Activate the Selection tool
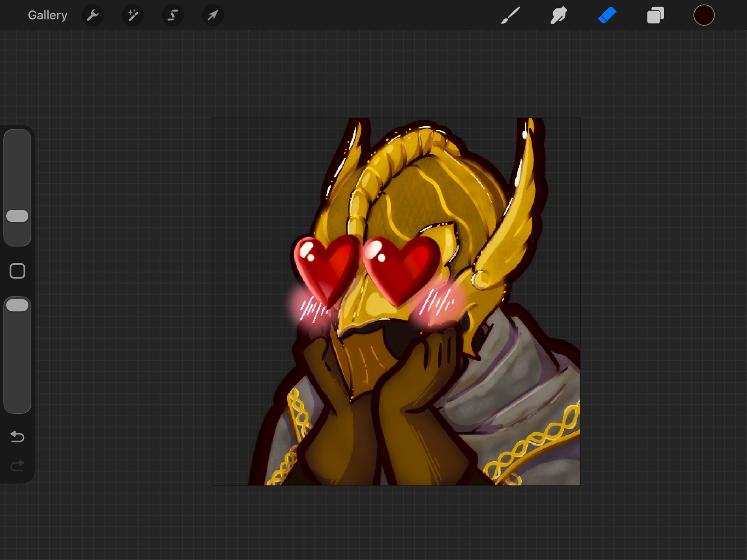 [x=173, y=15]
